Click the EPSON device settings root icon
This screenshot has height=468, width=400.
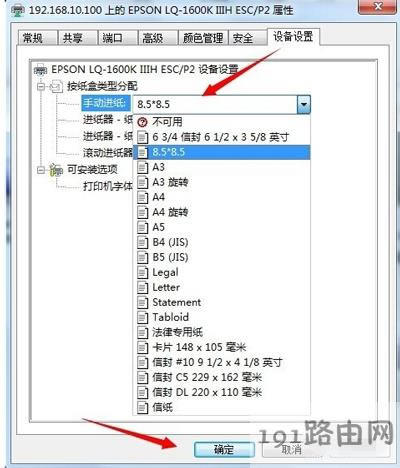(41, 70)
